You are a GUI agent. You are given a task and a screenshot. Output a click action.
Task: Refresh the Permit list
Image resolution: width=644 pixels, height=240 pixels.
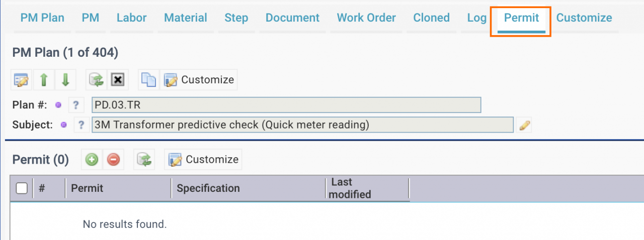coord(144,160)
